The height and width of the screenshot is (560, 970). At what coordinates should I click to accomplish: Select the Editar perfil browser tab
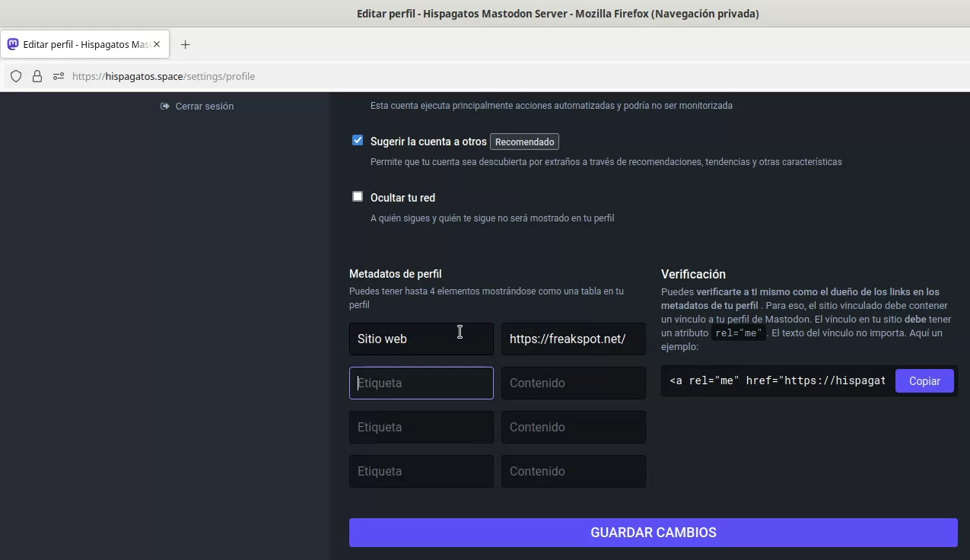tap(84, 44)
